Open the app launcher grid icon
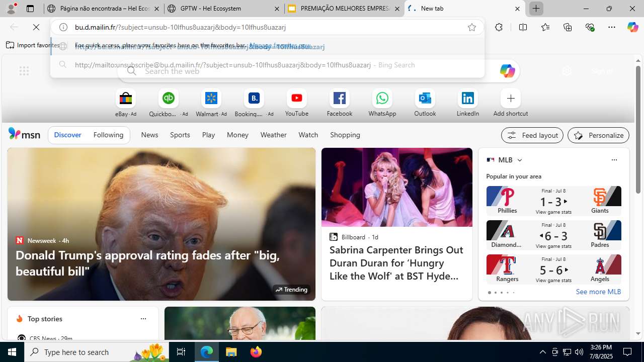 point(24,71)
